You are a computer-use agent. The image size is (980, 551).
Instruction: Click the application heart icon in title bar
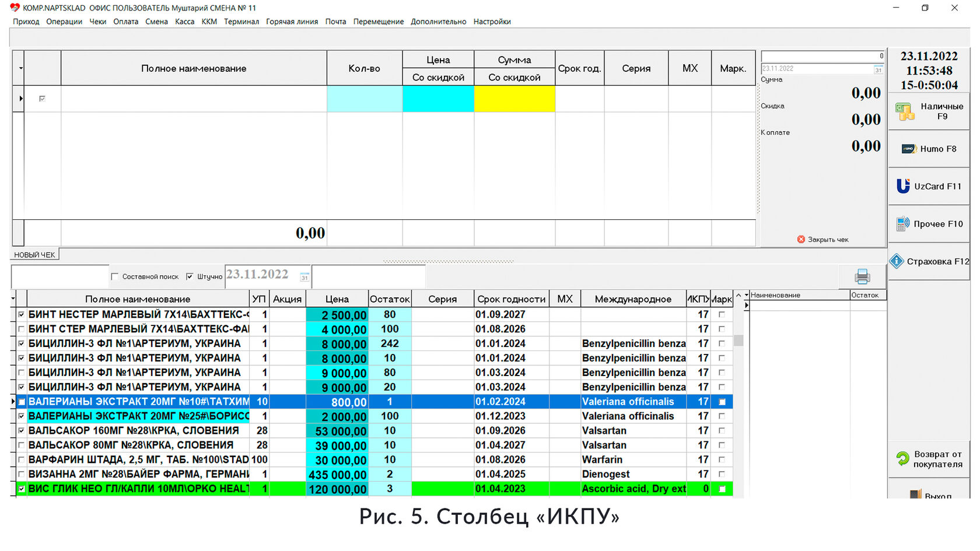click(15, 8)
